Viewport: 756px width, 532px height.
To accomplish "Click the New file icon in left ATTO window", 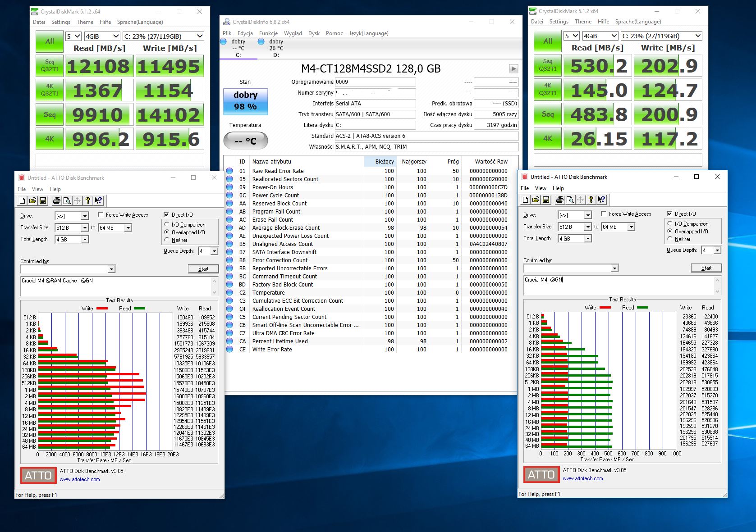I will coord(23,201).
